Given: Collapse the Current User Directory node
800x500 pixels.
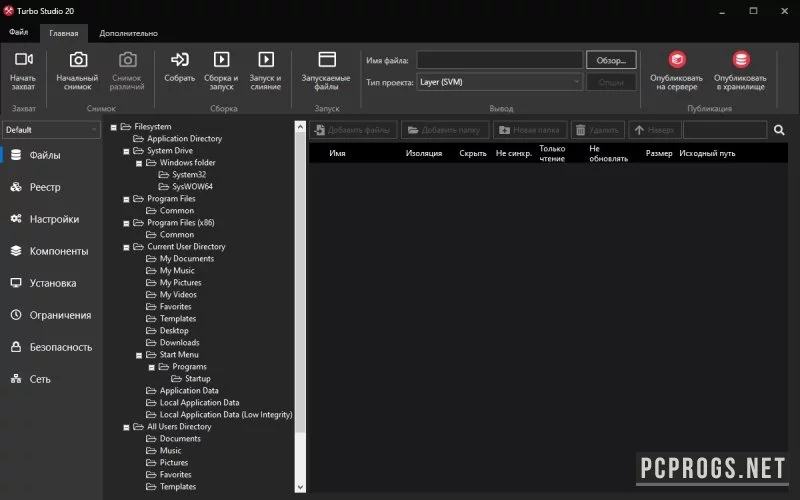Looking at the screenshot, I should coord(126,247).
